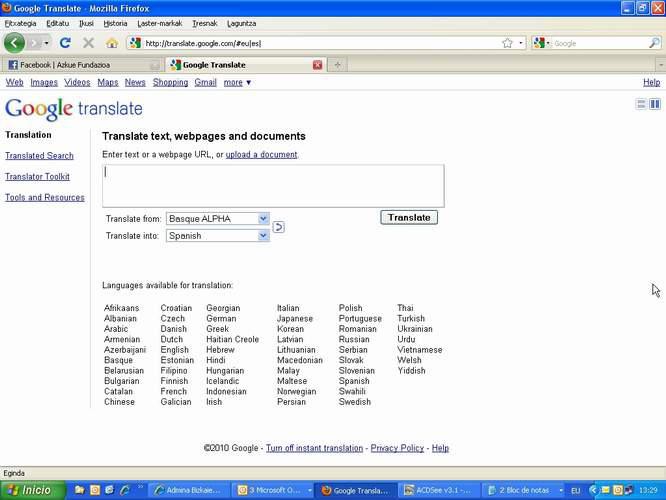Open the Laguntza menu
This screenshot has width=666, height=500.
click(x=242, y=23)
